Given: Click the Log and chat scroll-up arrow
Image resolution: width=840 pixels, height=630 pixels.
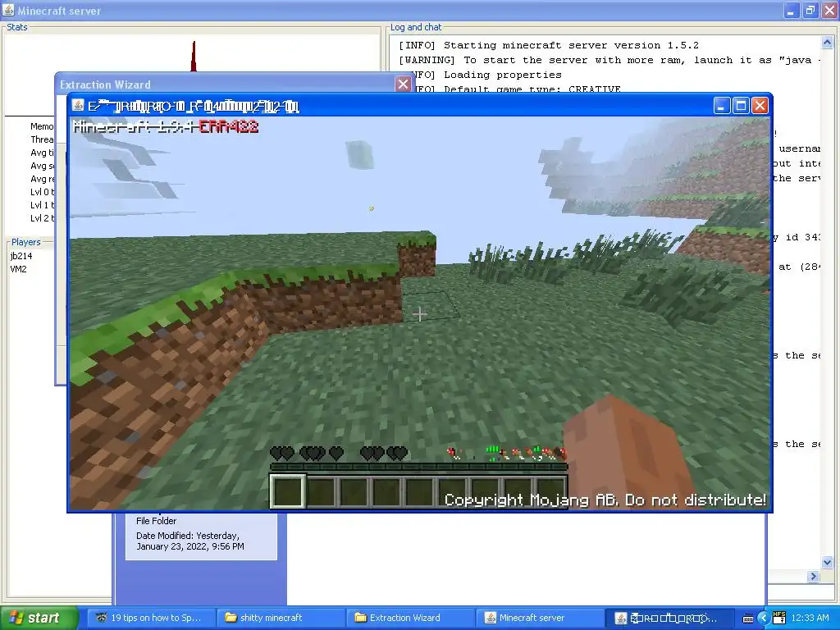Looking at the screenshot, I should tap(827, 42).
